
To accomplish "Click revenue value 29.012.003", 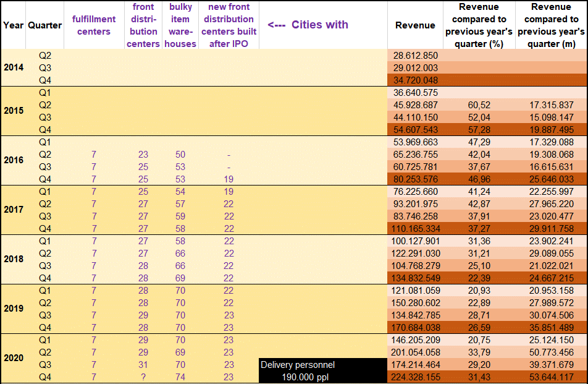I will point(416,68).
